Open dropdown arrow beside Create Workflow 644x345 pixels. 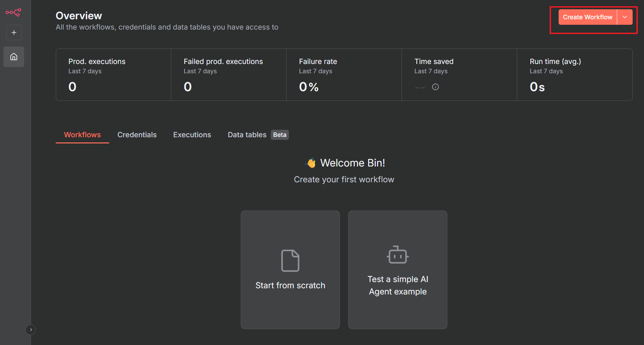click(625, 17)
